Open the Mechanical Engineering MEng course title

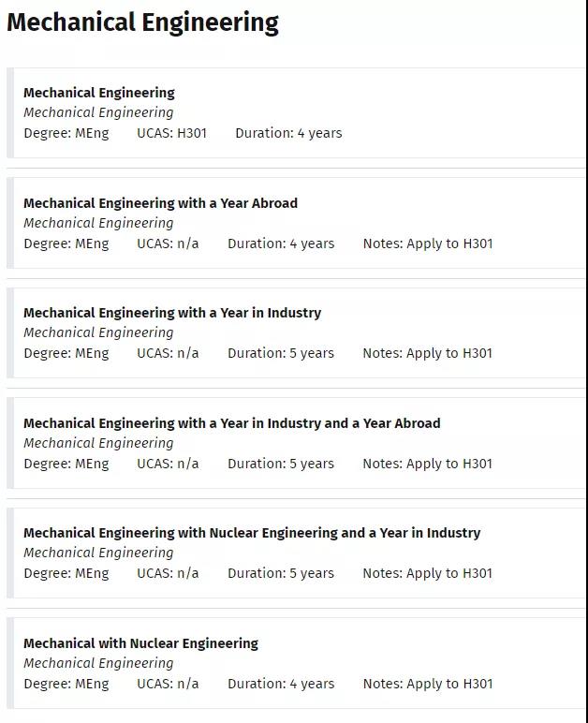point(99,93)
